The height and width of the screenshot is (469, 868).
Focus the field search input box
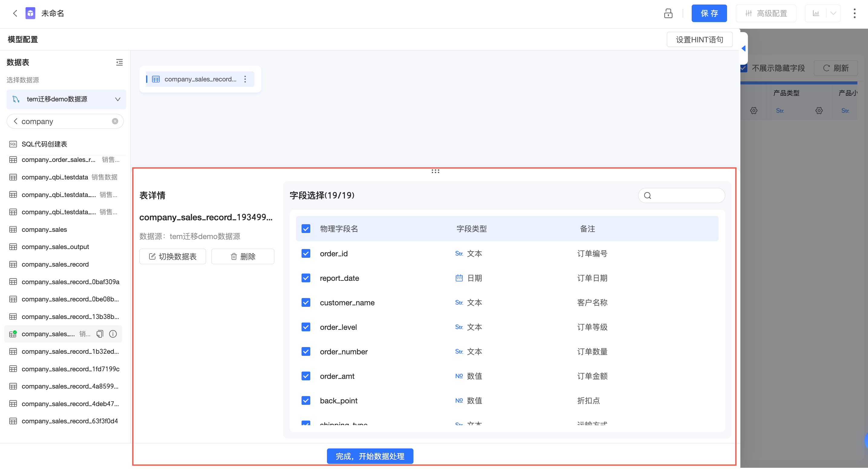click(687, 195)
